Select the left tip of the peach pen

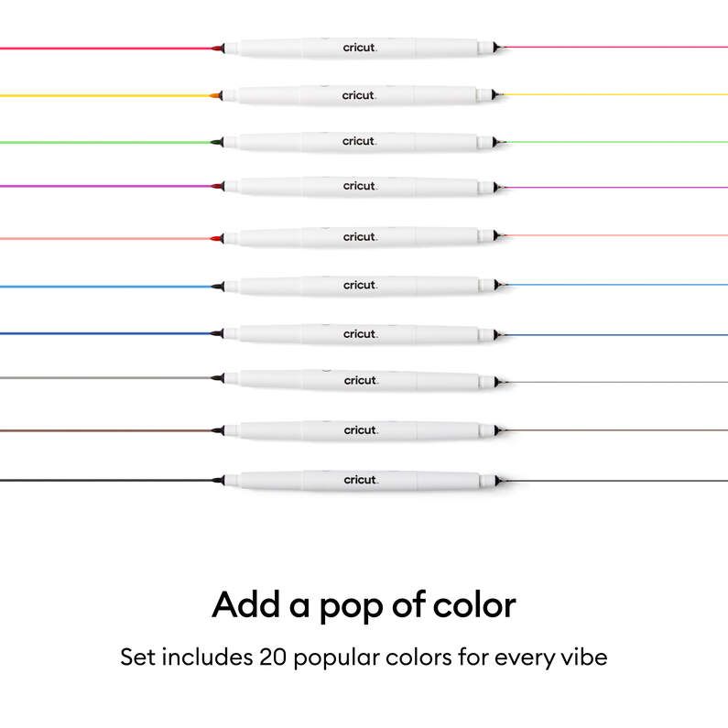coord(216,237)
